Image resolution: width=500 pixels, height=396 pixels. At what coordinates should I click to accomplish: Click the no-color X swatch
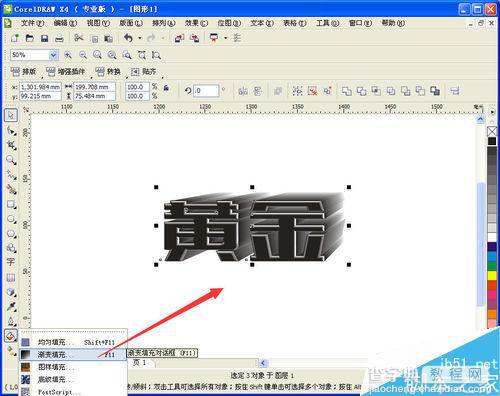[492, 131]
